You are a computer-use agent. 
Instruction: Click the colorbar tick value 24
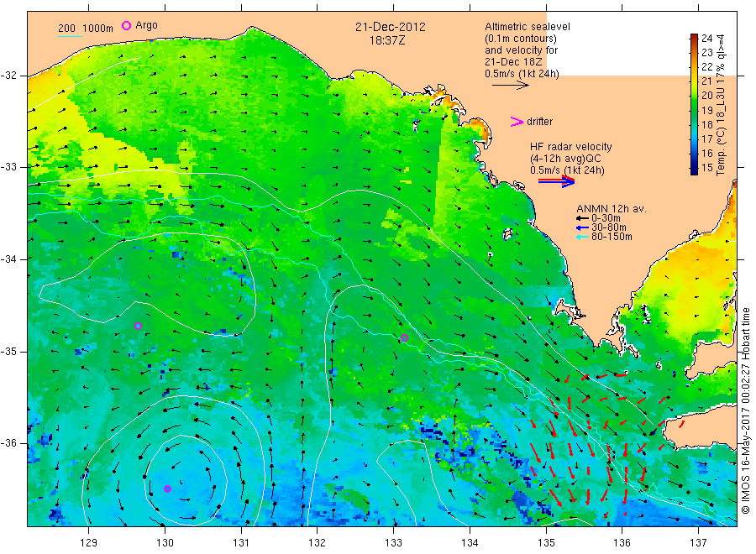click(x=706, y=38)
